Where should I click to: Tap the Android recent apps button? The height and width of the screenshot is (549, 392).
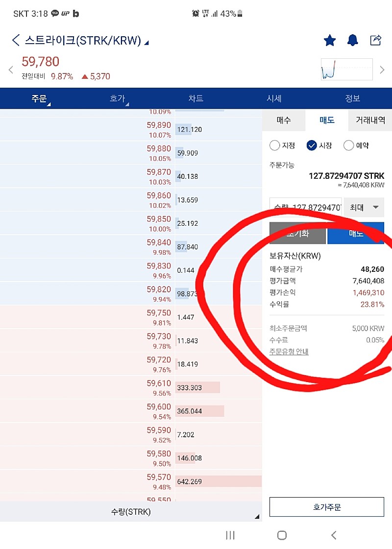pos(230,535)
